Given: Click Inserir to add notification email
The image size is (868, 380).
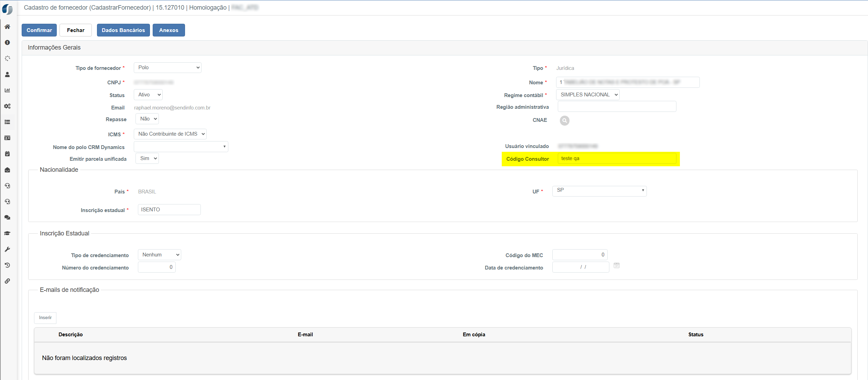Looking at the screenshot, I should coord(45,317).
